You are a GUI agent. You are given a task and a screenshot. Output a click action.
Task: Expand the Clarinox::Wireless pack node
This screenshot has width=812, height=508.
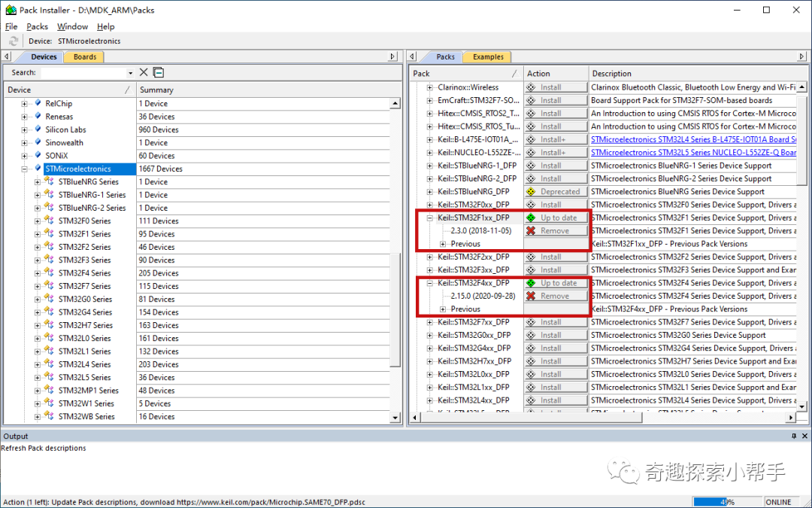tap(430, 87)
